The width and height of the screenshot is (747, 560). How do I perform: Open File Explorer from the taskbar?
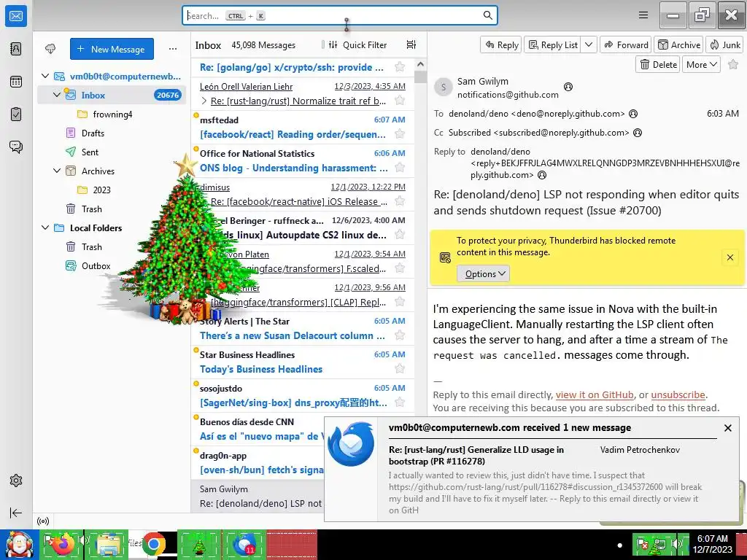108,544
